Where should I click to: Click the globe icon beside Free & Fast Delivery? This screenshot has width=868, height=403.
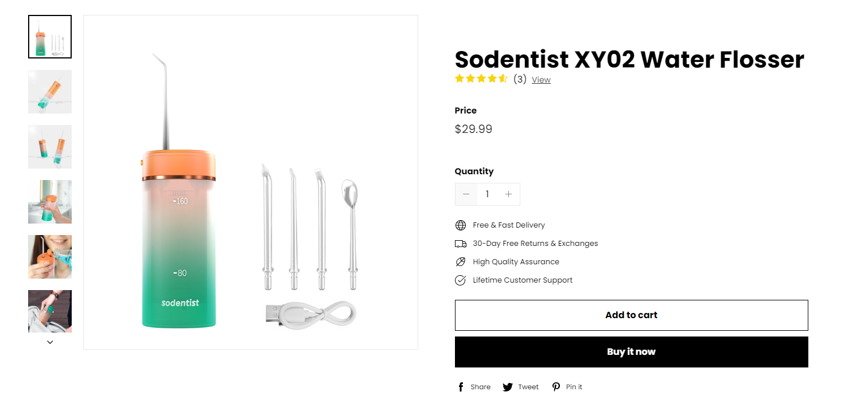(461, 225)
